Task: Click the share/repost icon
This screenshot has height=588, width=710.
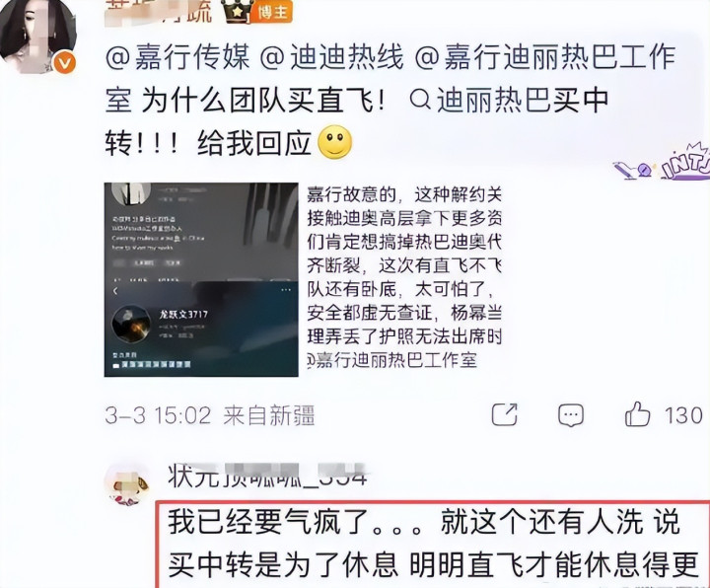Action: (505, 414)
